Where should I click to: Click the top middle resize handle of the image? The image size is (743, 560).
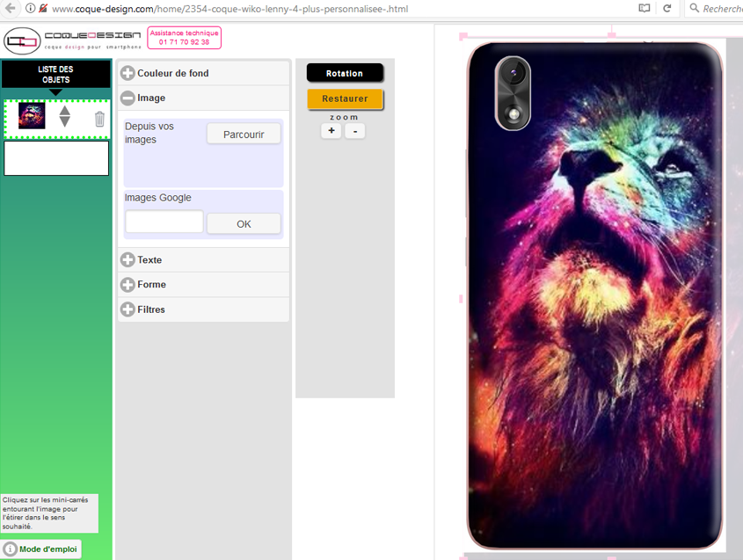point(612,34)
